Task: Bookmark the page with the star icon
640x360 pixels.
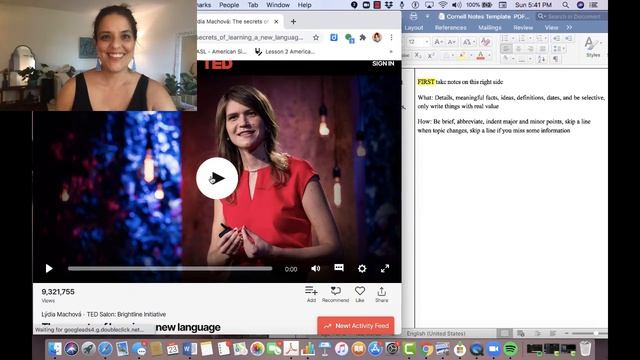Action: click(x=316, y=37)
